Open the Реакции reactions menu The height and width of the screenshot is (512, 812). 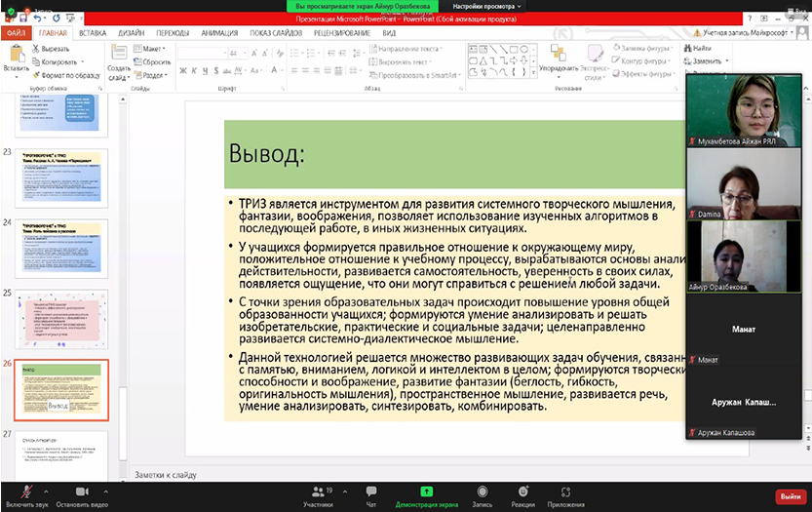click(522, 491)
